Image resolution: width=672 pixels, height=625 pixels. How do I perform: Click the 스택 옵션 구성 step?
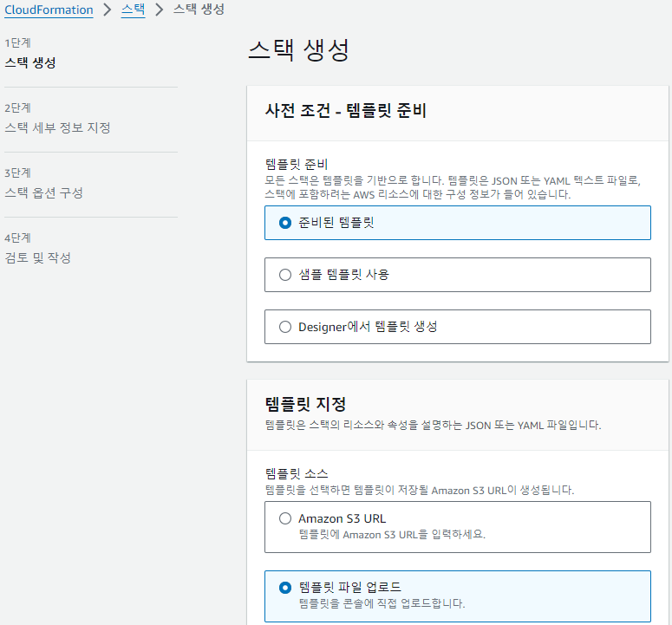coord(43,192)
